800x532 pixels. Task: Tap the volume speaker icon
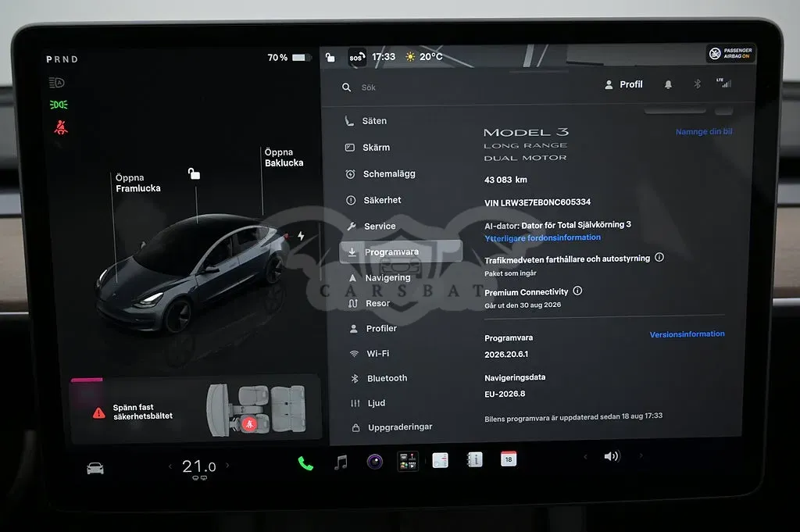612,456
